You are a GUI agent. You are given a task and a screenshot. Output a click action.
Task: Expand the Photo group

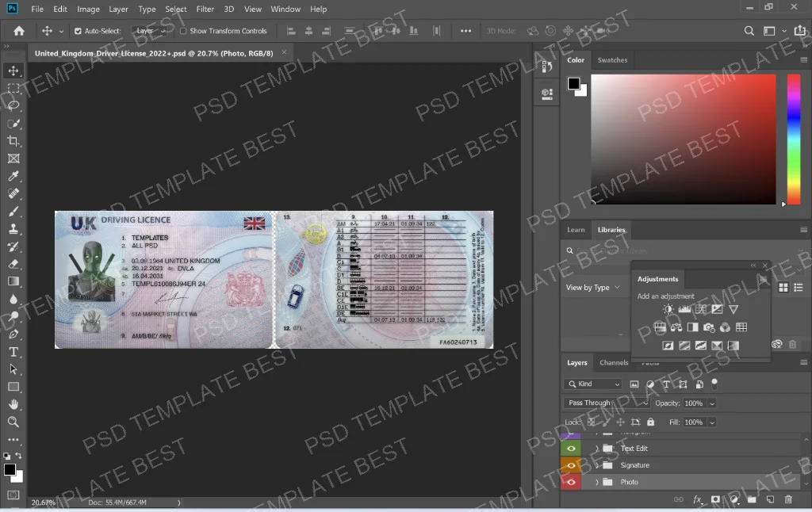(x=596, y=482)
